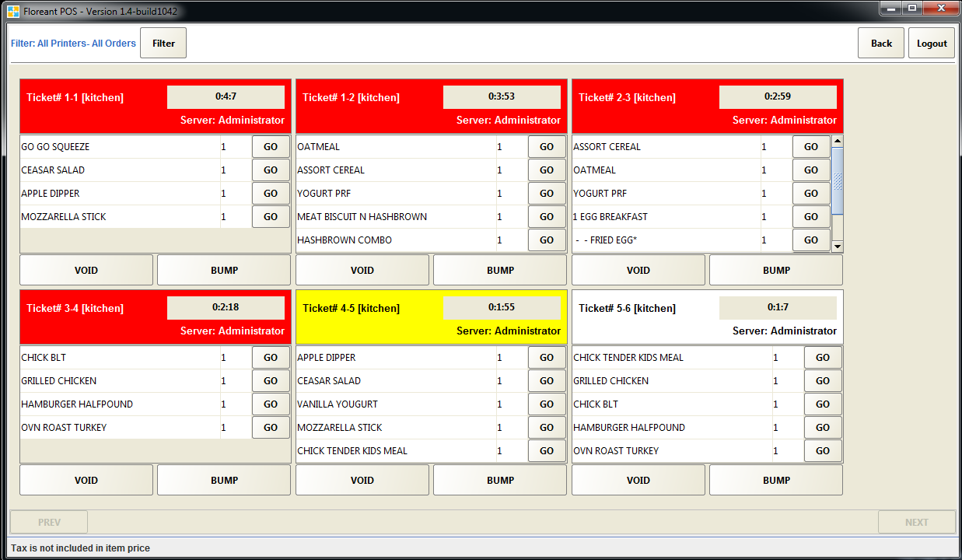
Task: Void Ticket# 3-4
Action: [x=86, y=481]
